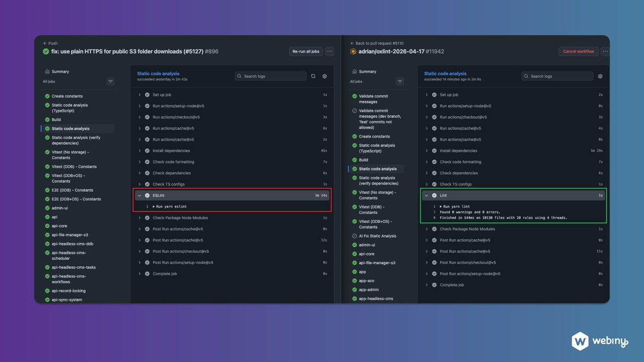The height and width of the screenshot is (362, 644).
Task: Click Static code analysis heading in left window
Action: [158, 73]
